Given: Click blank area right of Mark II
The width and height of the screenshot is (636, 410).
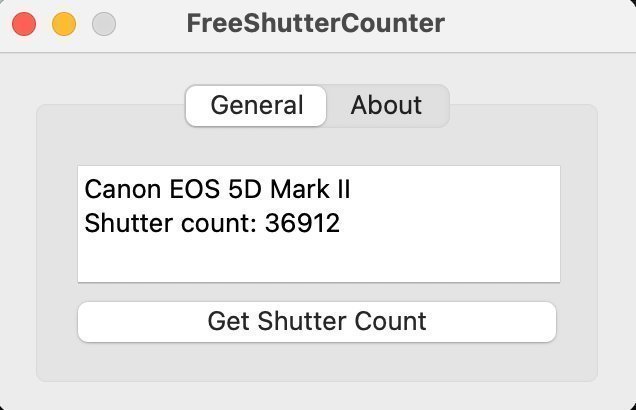Looking at the screenshot, I should click(460, 189).
